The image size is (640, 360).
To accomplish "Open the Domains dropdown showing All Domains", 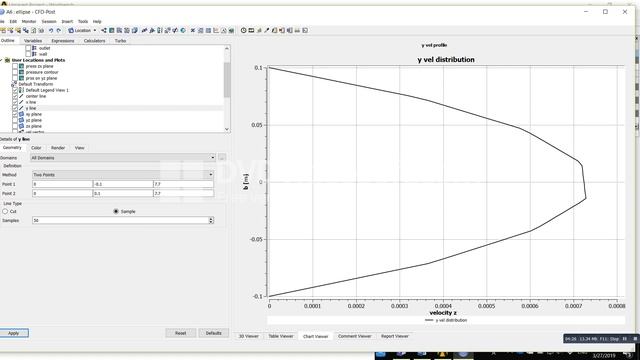I will point(123,158).
